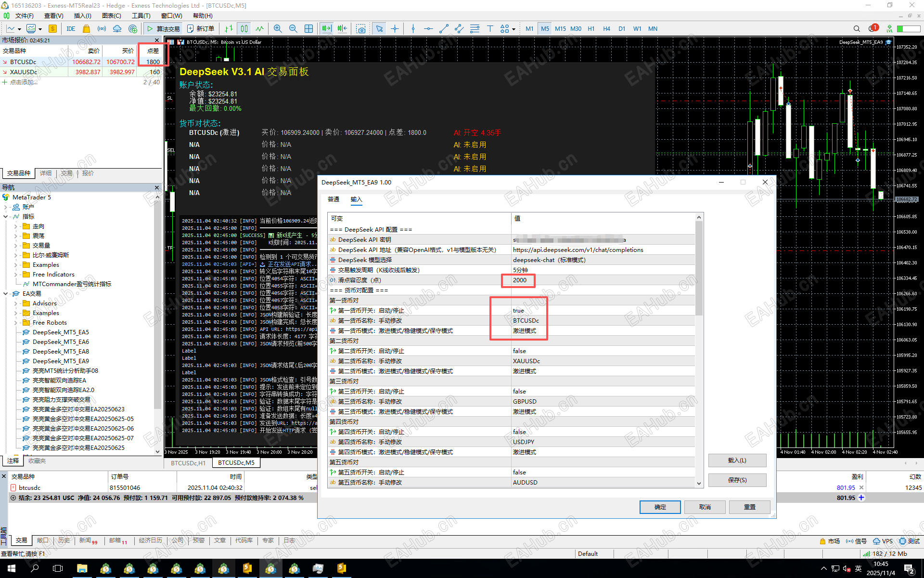
Task: Draw a trendline on chart
Action: tap(444, 29)
